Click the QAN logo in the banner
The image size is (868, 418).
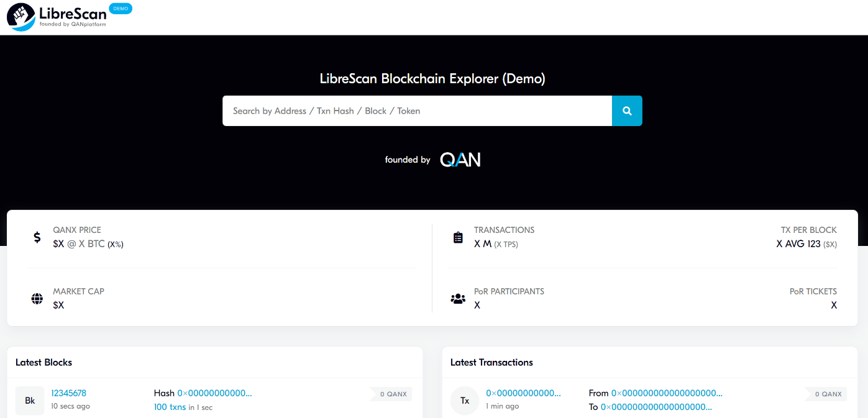coord(460,160)
